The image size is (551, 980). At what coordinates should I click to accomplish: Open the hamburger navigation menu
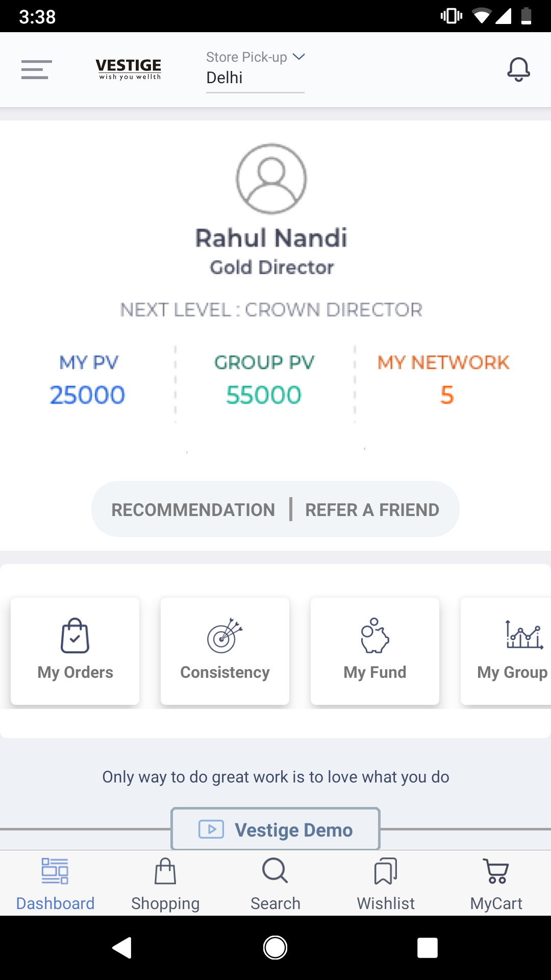click(x=36, y=69)
